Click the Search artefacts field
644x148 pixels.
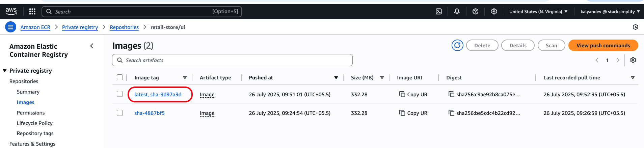232,60
